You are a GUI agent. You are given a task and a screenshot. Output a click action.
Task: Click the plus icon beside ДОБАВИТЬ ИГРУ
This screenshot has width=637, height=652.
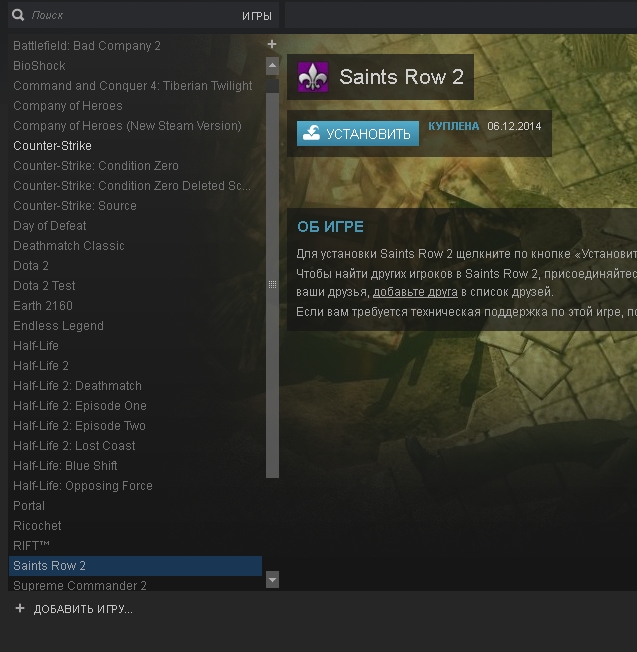tap(20, 608)
